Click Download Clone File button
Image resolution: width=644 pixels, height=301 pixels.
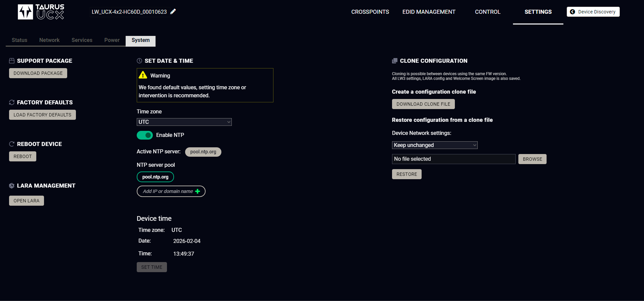tap(423, 104)
